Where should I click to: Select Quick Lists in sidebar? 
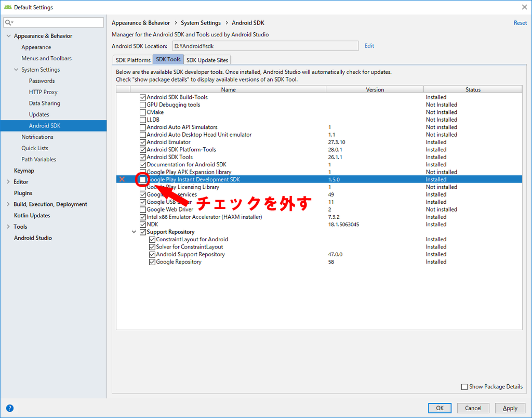(x=35, y=148)
